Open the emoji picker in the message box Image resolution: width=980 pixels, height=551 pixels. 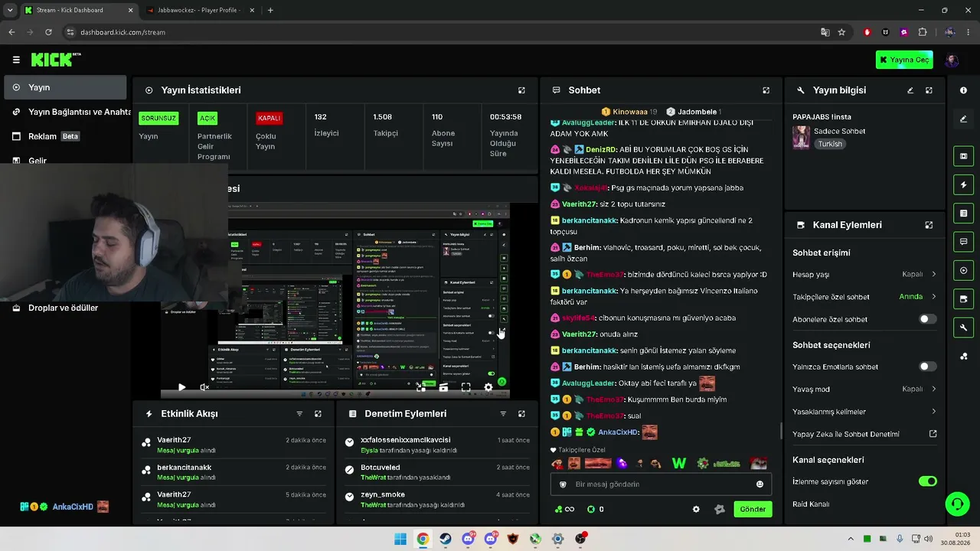pos(759,484)
